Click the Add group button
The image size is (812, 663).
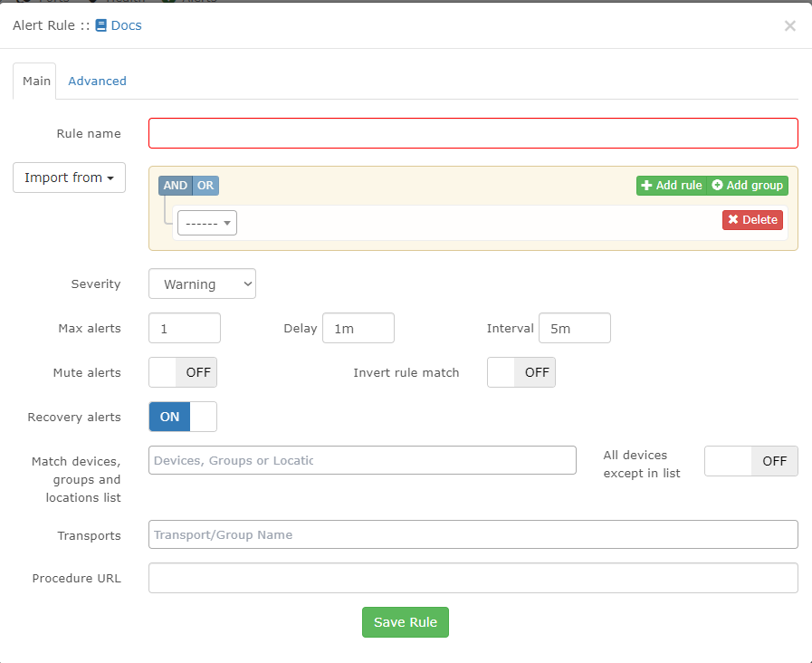[747, 186]
